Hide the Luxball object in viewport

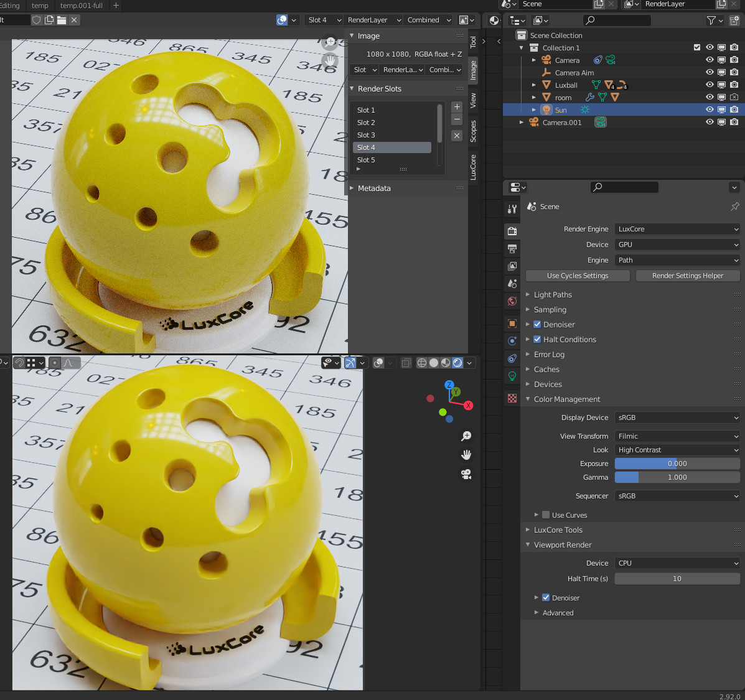click(x=710, y=85)
